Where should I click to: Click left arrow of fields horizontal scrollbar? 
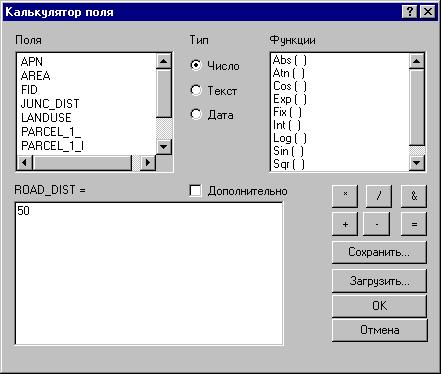(x=25, y=163)
